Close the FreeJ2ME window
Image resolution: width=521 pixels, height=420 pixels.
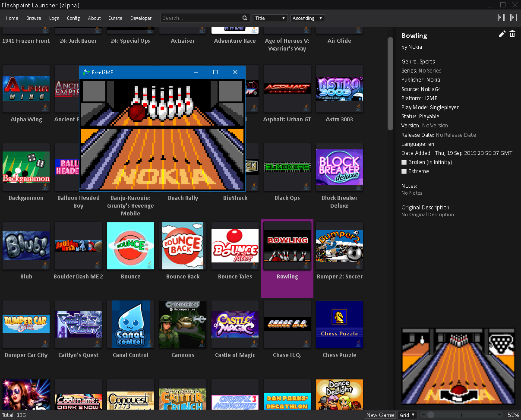pos(235,72)
